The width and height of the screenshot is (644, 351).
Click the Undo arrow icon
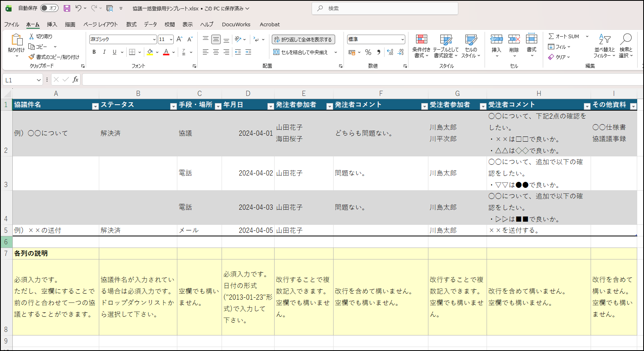click(78, 8)
